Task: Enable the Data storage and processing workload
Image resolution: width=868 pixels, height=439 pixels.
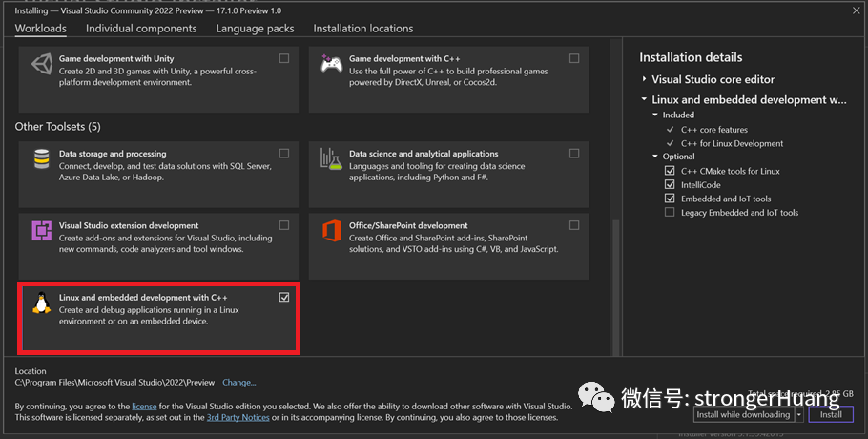Action: 284,154
